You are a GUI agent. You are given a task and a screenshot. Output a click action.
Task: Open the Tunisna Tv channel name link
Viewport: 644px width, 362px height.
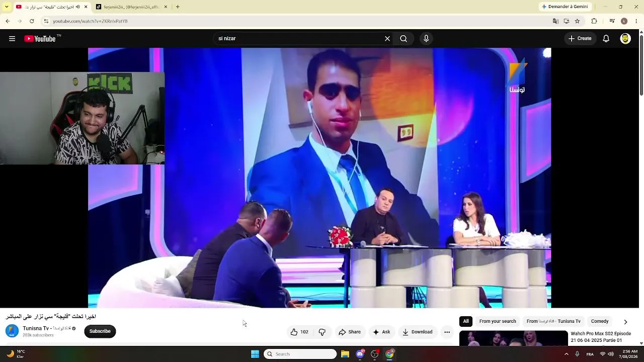[x=46, y=328]
